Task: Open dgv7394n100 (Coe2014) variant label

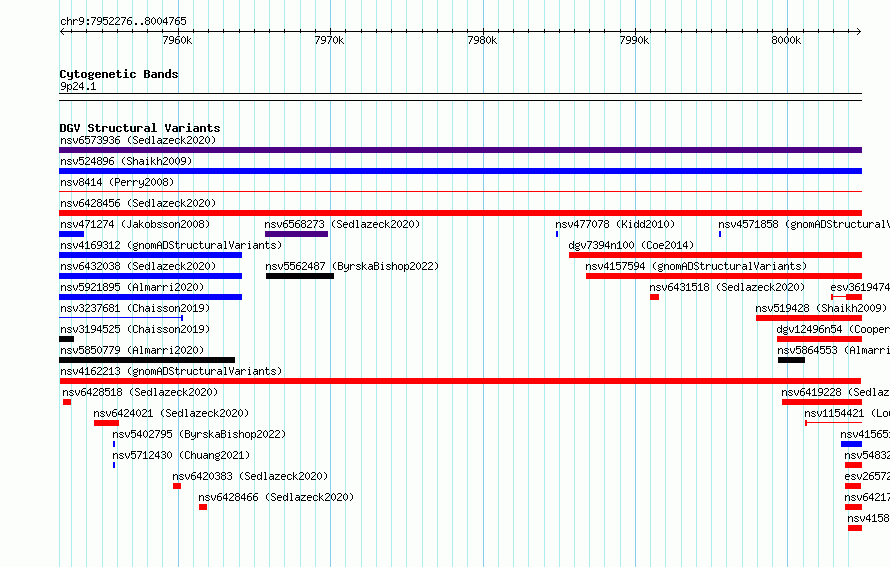Action: click(631, 245)
